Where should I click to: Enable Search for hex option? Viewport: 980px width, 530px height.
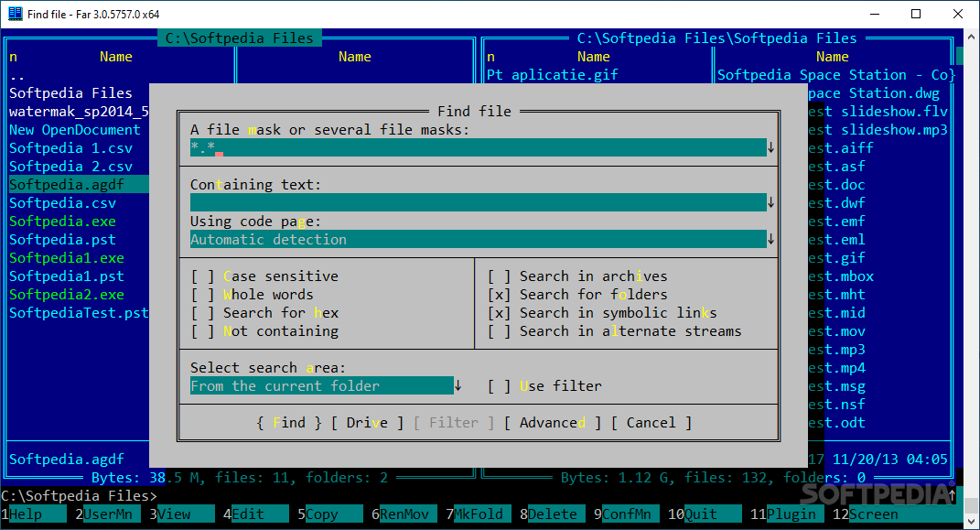(x=264, y=312)
